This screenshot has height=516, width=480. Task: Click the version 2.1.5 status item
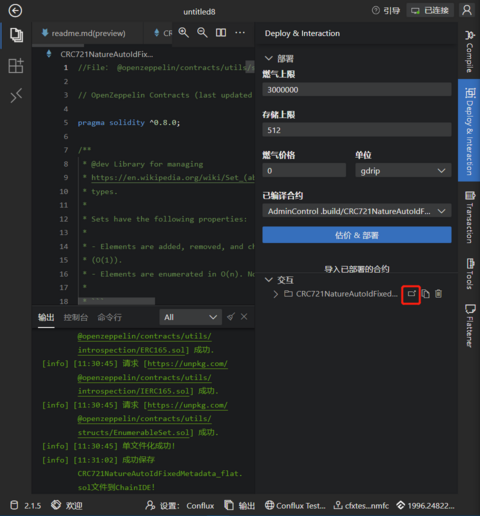pyautogui.click(x=26, y=506)
